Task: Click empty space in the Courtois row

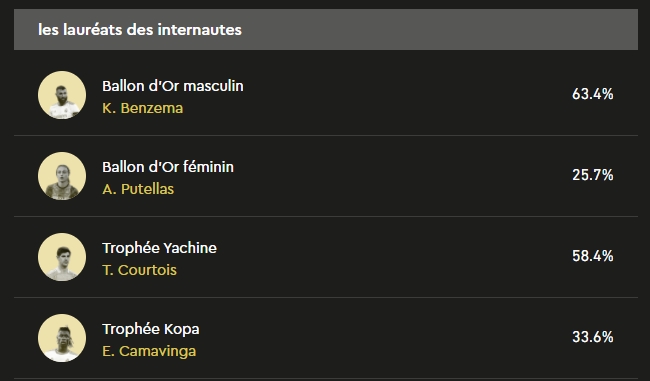Action: [394, 257]
